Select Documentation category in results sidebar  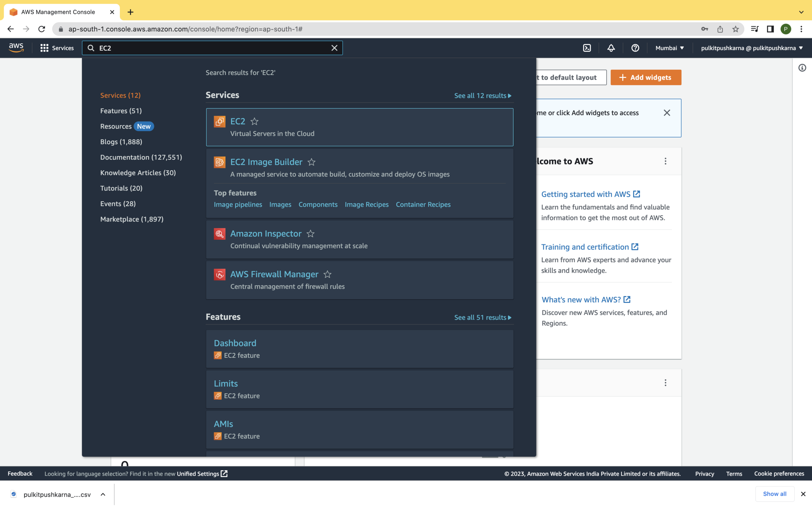(141, 157)
